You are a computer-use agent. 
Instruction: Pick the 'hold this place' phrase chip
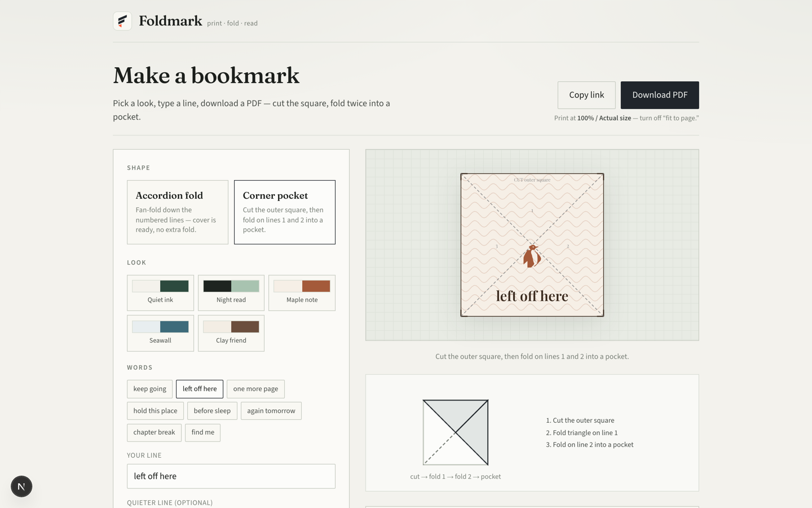pyautogui.click(x=155, y=411)
